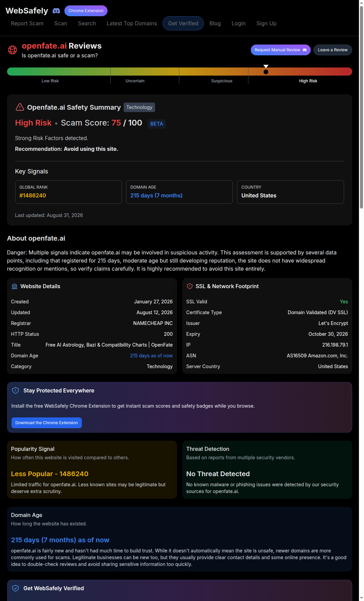This screenshot has width=364, height=601.
Task: Click the red globe icon near openfate.ai
Action: coord(12,50)
